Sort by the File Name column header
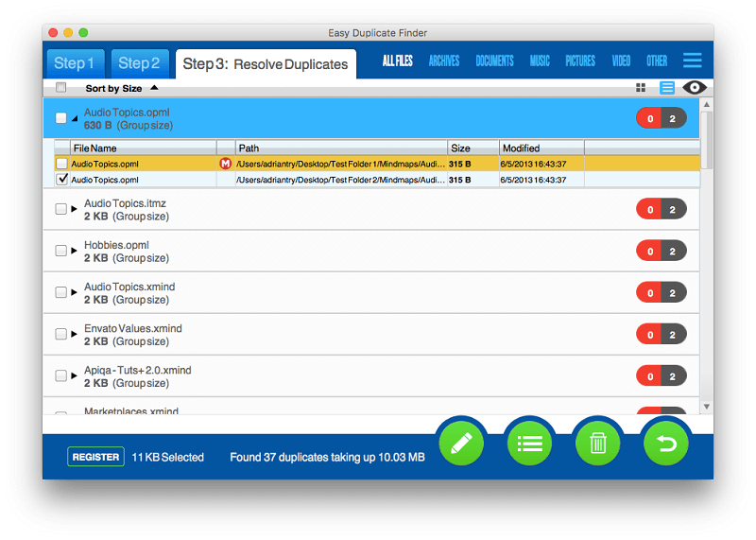756x540 pixels. (144, 148)
